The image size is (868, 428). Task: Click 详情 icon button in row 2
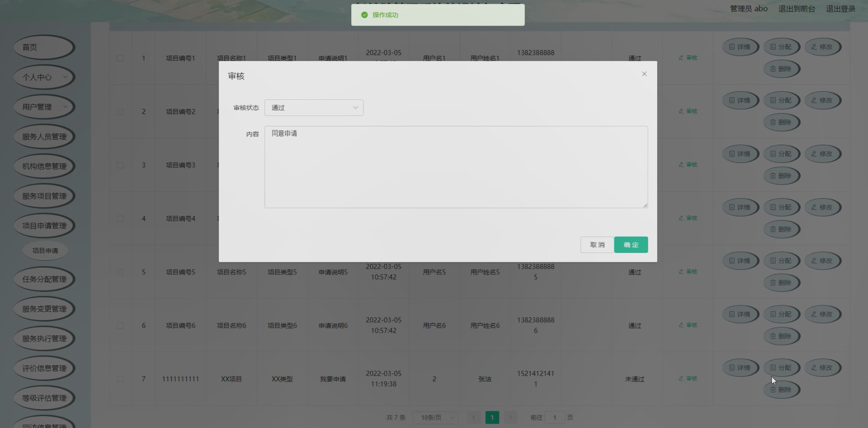[740, 100]
